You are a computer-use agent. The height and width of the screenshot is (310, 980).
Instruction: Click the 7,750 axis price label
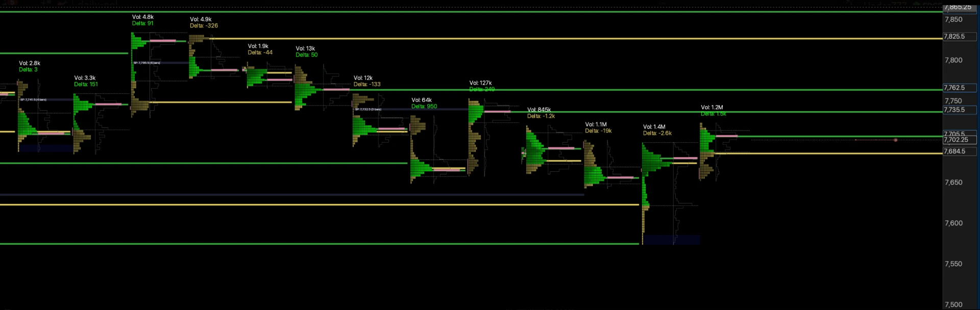(x=953, y=101)
